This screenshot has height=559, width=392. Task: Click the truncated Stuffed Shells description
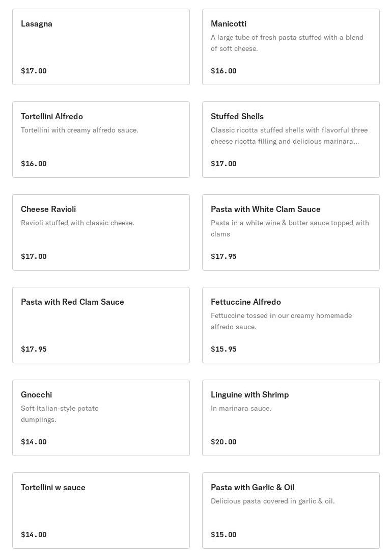pyautogui.click(x=289, y=136)
